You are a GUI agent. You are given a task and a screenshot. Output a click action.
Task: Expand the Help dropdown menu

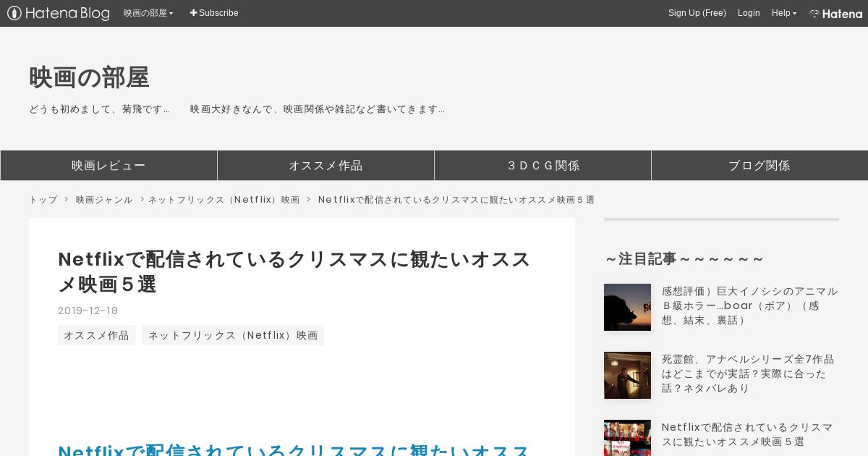[784, 13]
